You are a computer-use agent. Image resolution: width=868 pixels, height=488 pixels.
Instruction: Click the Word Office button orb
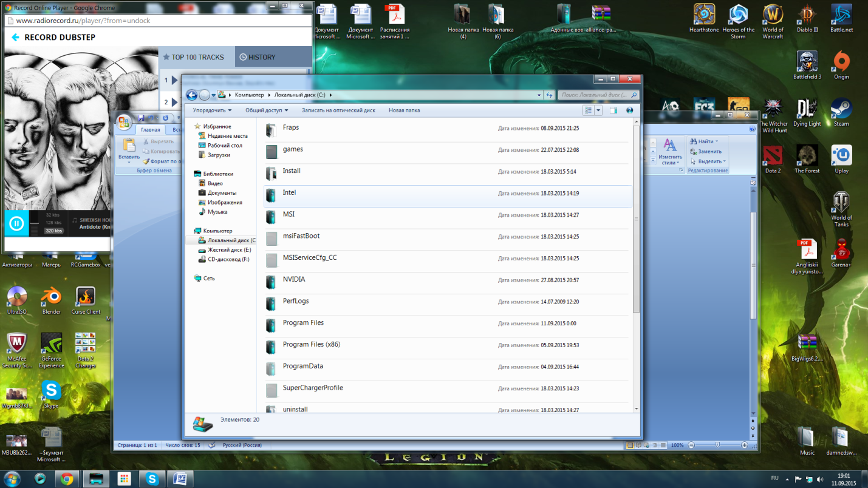click(x=124, y=121)
